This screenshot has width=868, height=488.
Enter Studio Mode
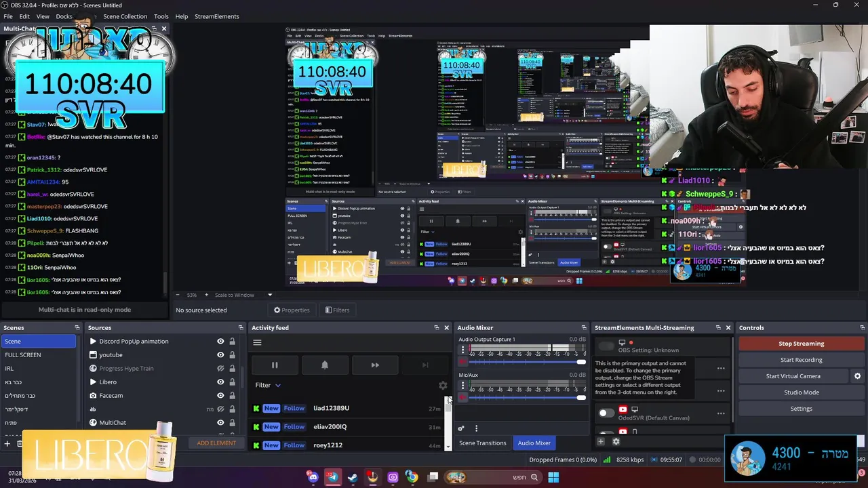pos(802,392)
